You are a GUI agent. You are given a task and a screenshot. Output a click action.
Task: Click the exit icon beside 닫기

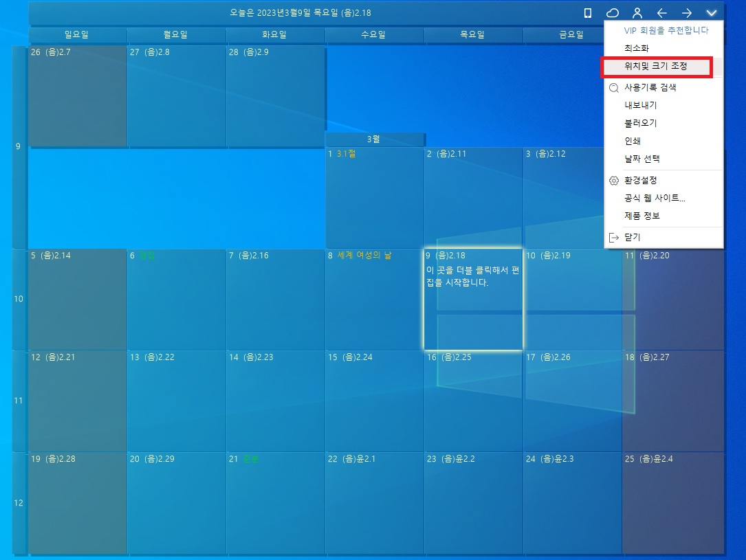pos(614,237)
